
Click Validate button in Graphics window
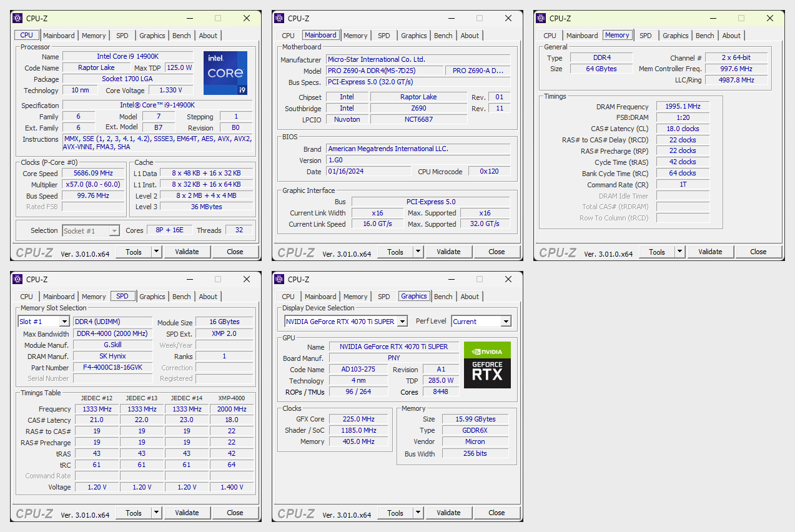(x=448, y=513)
